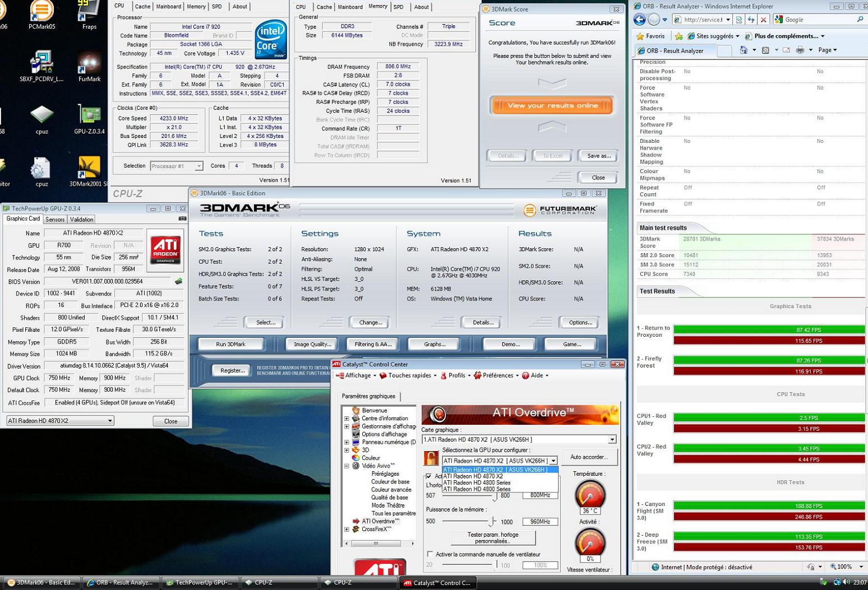Click the Overdrive unlock padlock icon

click(431, 458)
